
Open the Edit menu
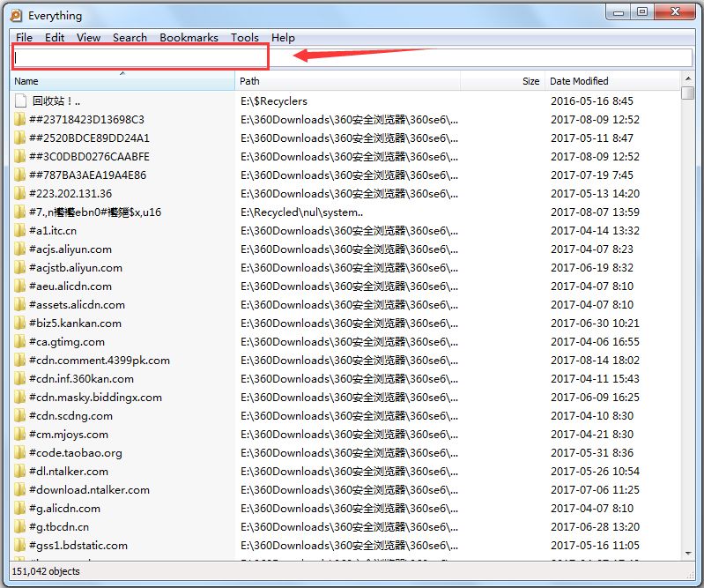[x=55, y=38]
